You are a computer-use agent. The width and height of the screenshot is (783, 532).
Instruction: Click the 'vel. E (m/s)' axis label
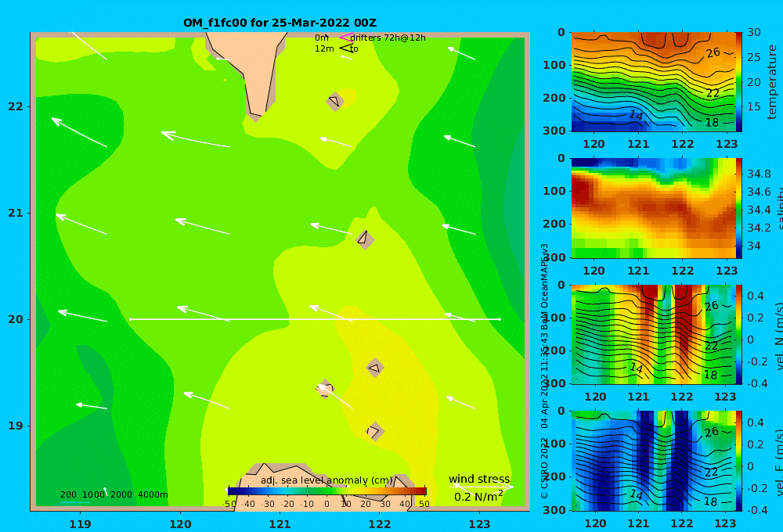tap(779, 462)
